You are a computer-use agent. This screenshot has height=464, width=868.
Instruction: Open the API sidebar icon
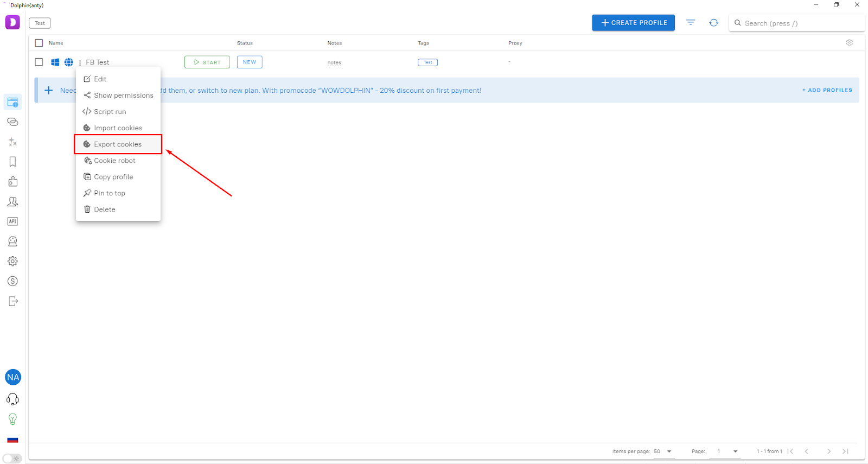[x=12, y=221]
